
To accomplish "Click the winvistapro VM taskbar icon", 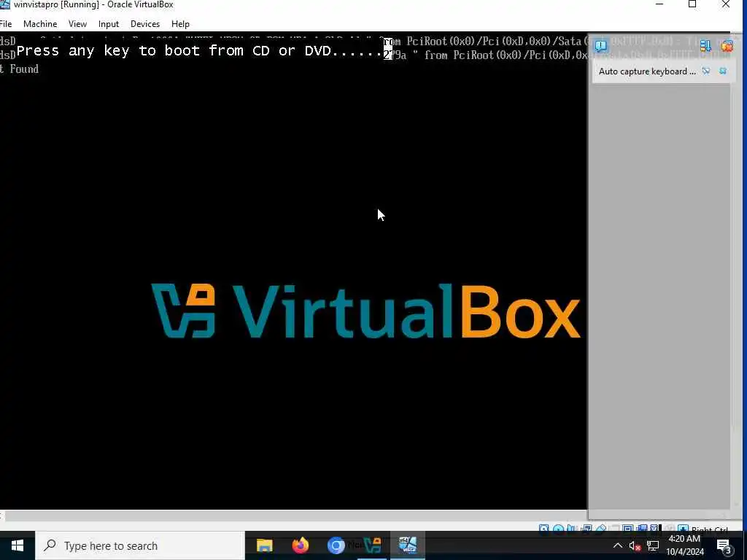I will coord(408,545).
